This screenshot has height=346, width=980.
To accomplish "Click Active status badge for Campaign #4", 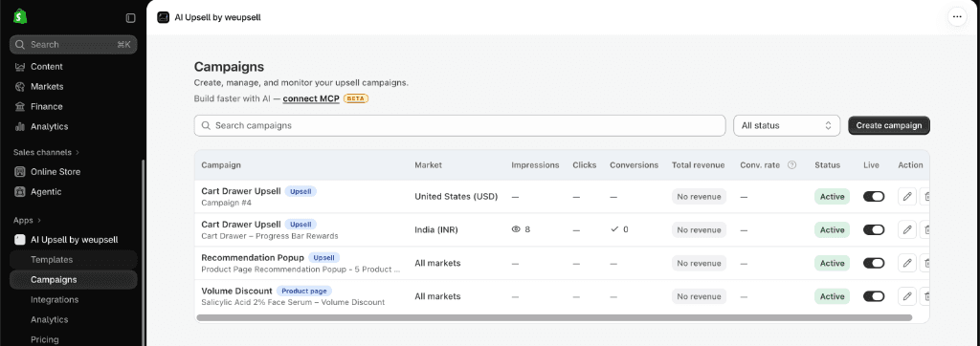I will (x=832, y=197).
